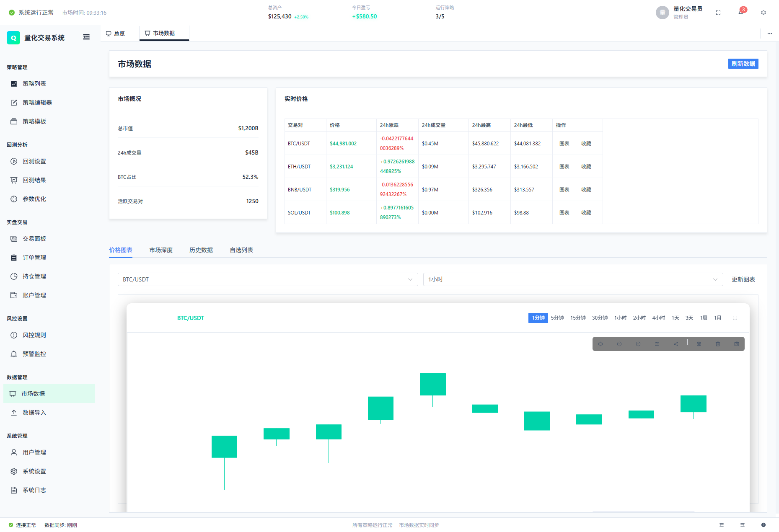Open 图表 for the BNB/USDT row
This screenshot has width=779, height=532.
[564, 190]
